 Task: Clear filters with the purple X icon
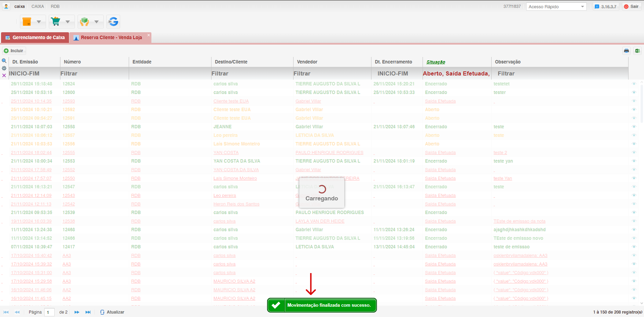[4, 75]
